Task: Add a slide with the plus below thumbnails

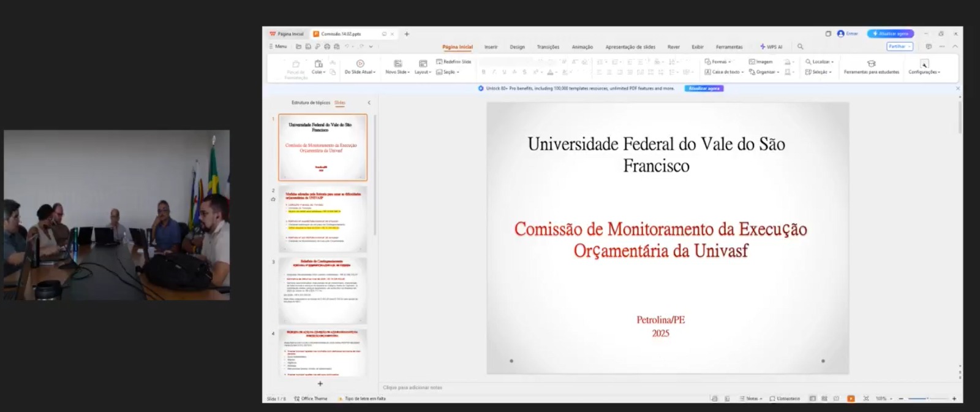Action: click(320, 384)
